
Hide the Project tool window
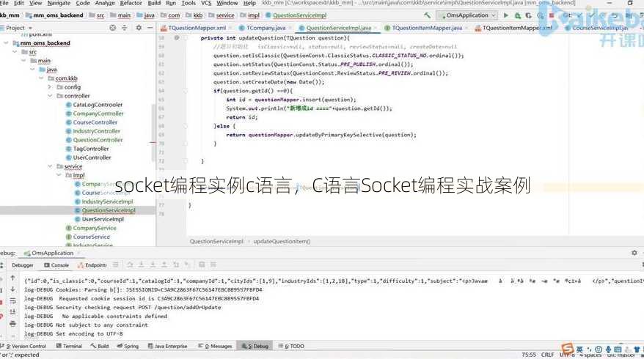(x=150, y=28)
